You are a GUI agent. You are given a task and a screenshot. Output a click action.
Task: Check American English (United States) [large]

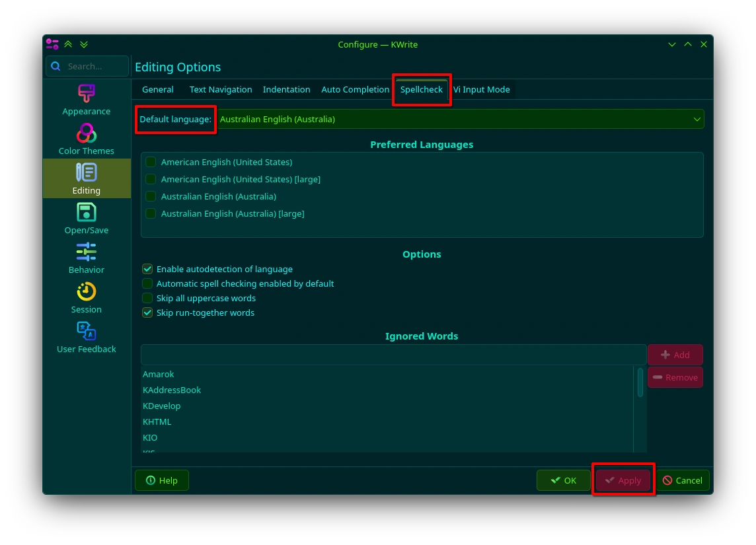click(151, 179)
